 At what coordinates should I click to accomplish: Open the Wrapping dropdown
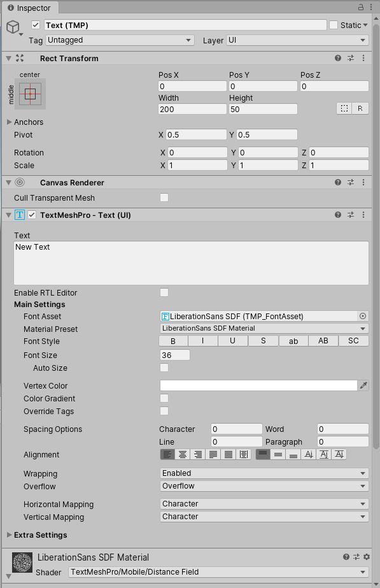click(x=264, y=473)
